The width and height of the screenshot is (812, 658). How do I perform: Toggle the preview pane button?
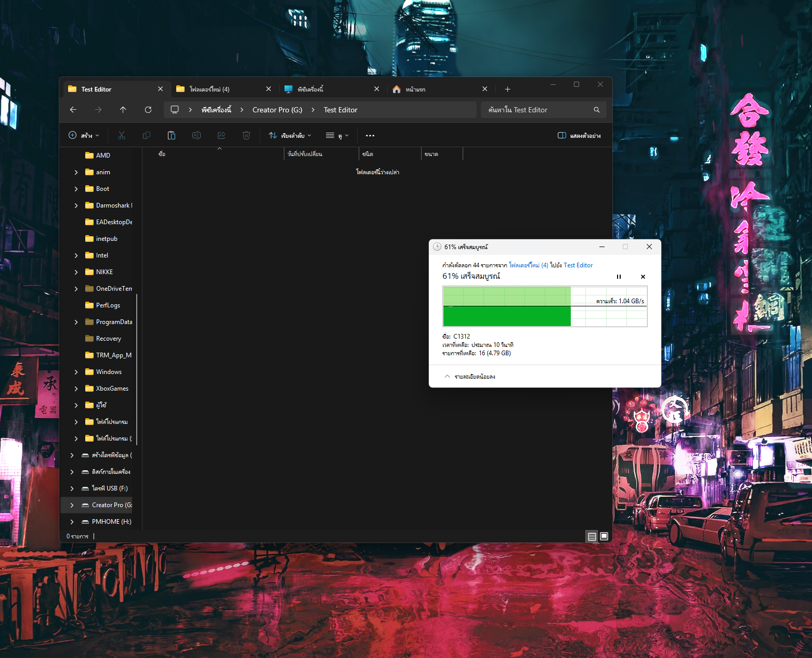[x=579, y=136]
